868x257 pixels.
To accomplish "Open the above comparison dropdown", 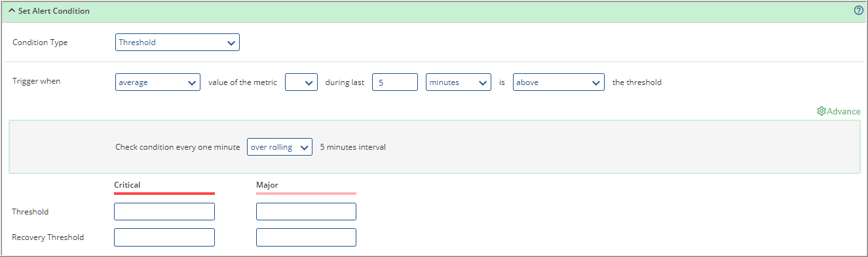I will [559, 82].
